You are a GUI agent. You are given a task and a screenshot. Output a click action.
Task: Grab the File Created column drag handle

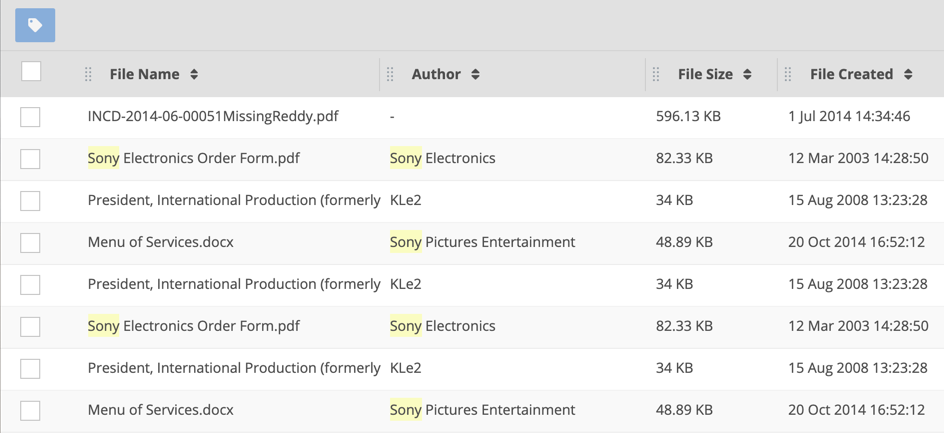787,75
